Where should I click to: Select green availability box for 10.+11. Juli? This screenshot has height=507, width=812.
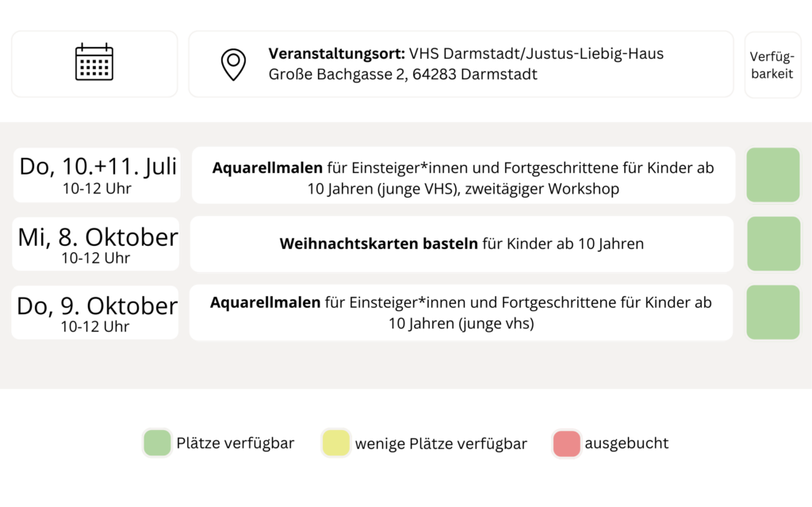[x=773, y=175]
